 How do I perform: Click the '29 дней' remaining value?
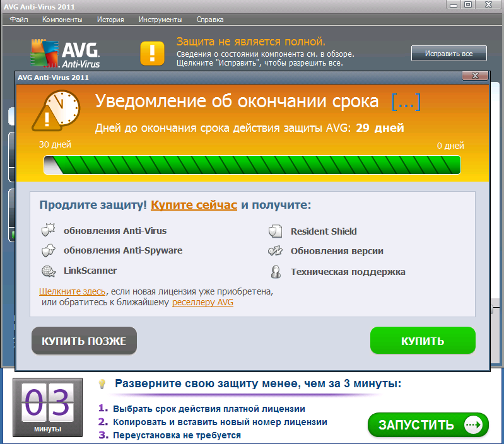pos(380,128)
